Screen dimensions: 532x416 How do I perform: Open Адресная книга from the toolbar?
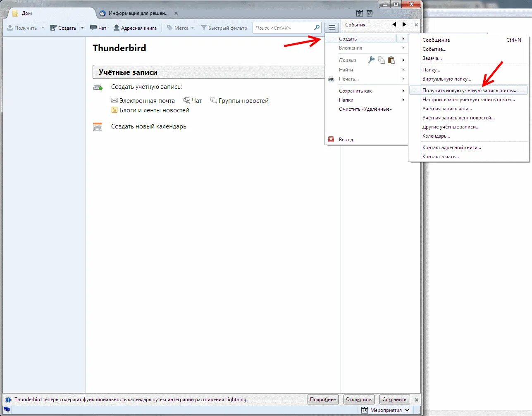(x=135, y=28)
